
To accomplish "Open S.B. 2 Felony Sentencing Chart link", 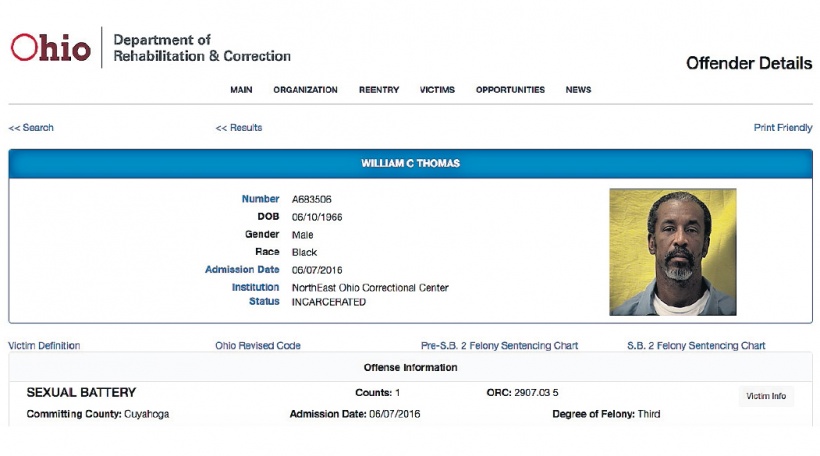I will [x=696, y=346].
